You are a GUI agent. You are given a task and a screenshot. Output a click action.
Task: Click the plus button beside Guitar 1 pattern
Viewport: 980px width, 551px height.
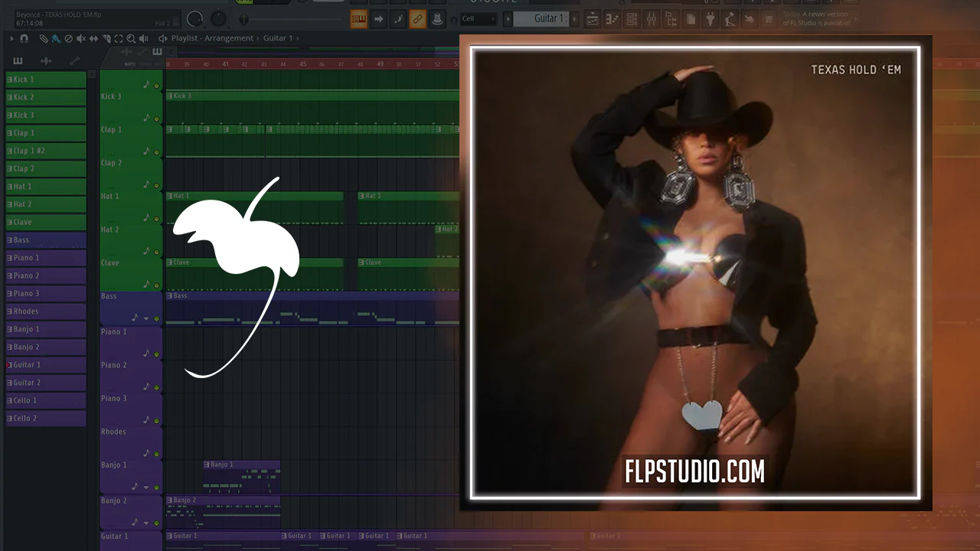pos(575,18)
